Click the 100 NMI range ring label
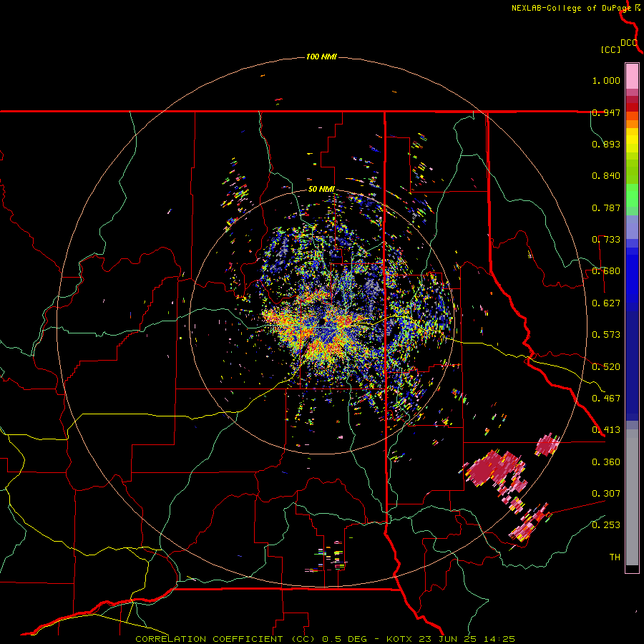 point(321,57)
